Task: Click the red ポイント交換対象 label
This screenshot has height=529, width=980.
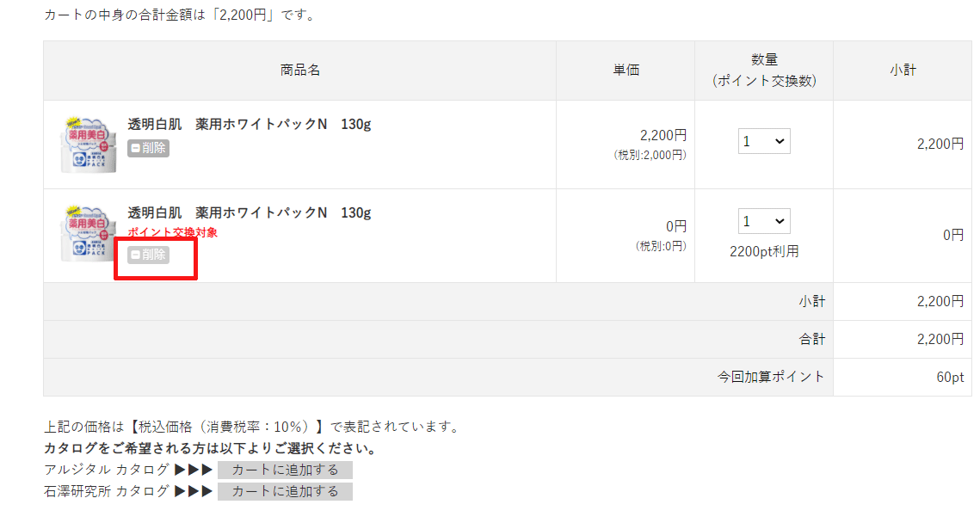Action: (x=172, y=232)
